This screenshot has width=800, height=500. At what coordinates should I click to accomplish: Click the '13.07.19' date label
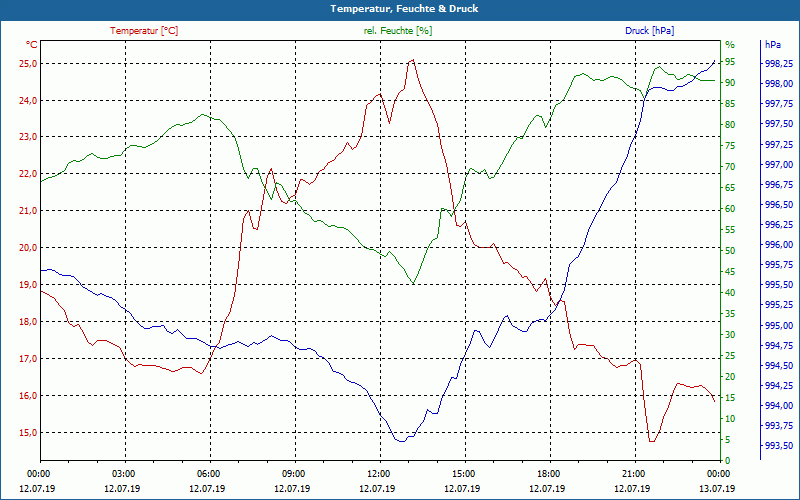pyautogui.click(x=717, y=489)
